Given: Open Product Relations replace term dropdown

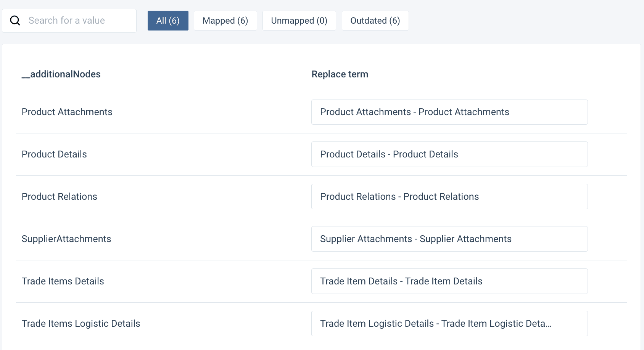Looking at the screenshot, I should coord(449,197).
